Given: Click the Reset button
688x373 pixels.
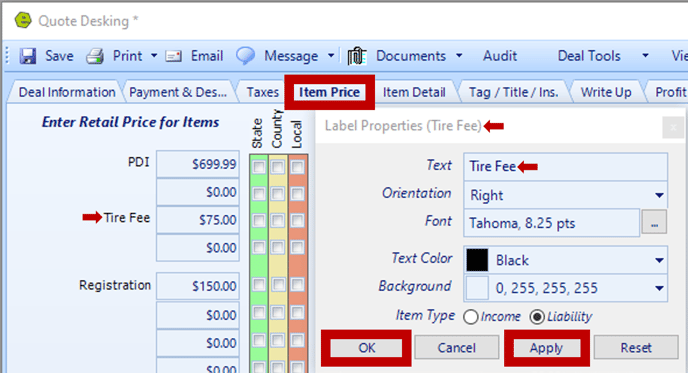Looking at the screenshot, I should [x=636, y=348].
